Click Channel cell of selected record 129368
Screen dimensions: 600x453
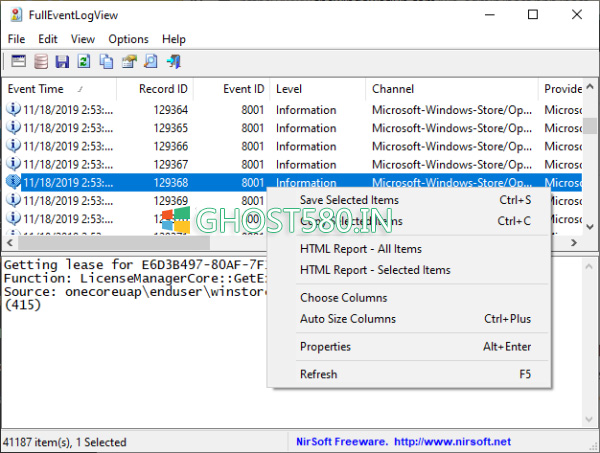[x=452, y=183]
